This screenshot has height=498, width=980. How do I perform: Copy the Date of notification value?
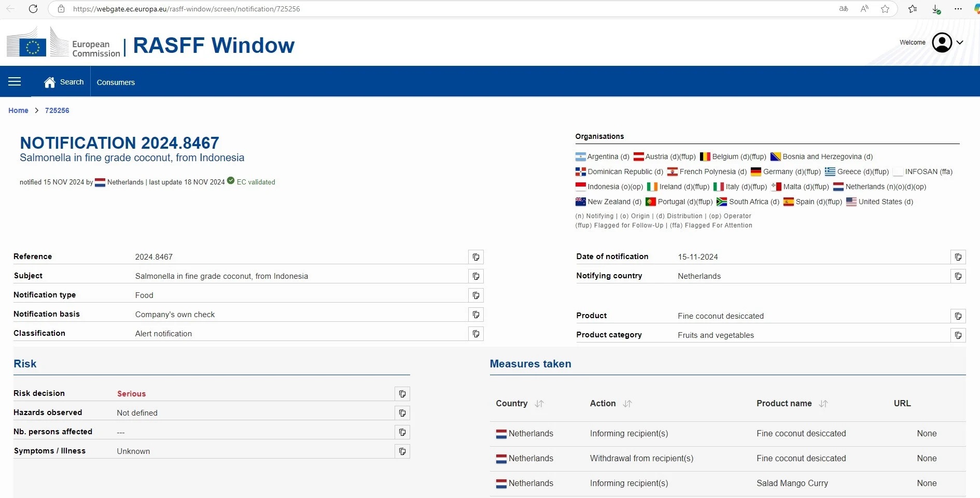(958, 257)
